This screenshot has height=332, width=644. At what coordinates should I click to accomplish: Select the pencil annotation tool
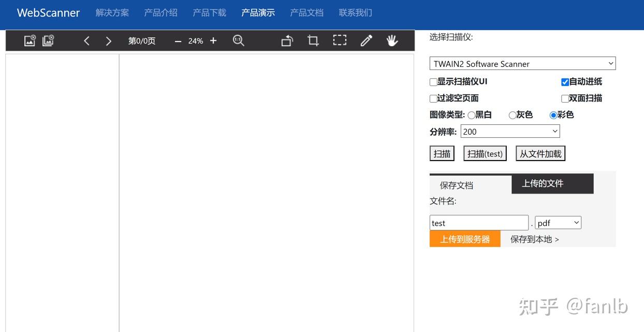(x=366, y=40)
